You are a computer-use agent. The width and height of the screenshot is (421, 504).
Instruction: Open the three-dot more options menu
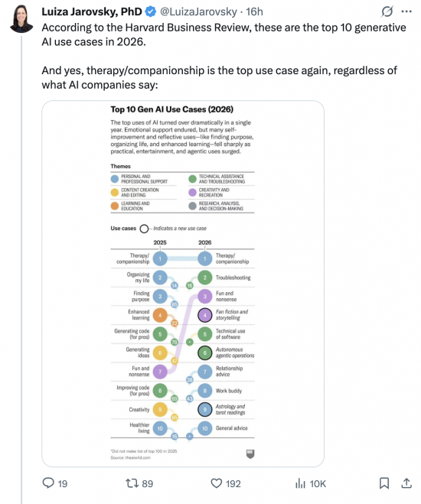click(406, 11)
